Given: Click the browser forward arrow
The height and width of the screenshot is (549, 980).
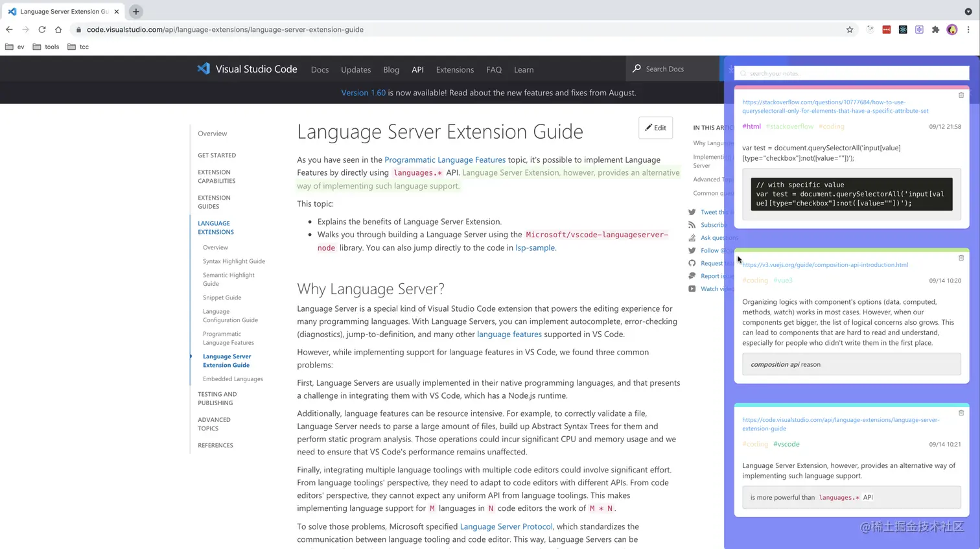Looking at the screenshot, I should (25, 29).
